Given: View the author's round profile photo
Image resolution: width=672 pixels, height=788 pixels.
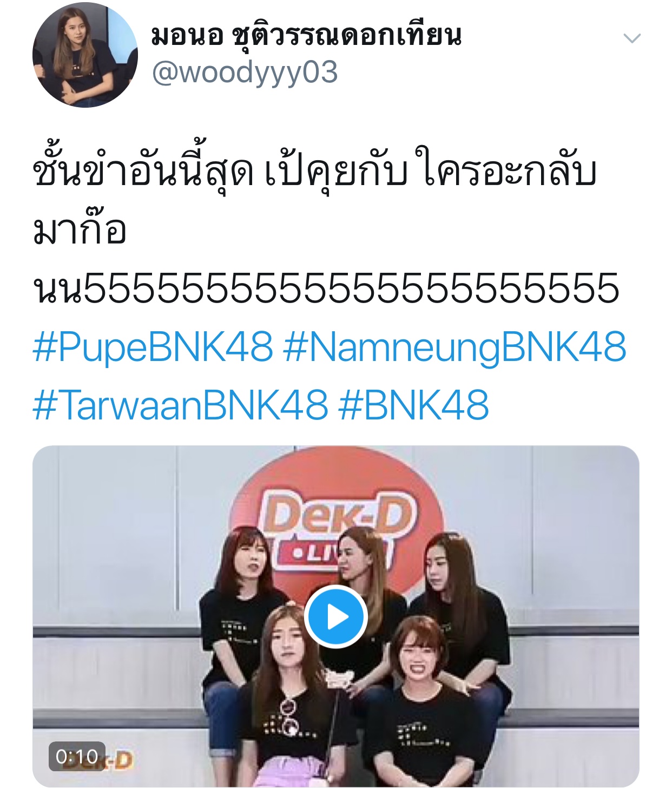Looking at the screenshot, I should coord(85,55).
